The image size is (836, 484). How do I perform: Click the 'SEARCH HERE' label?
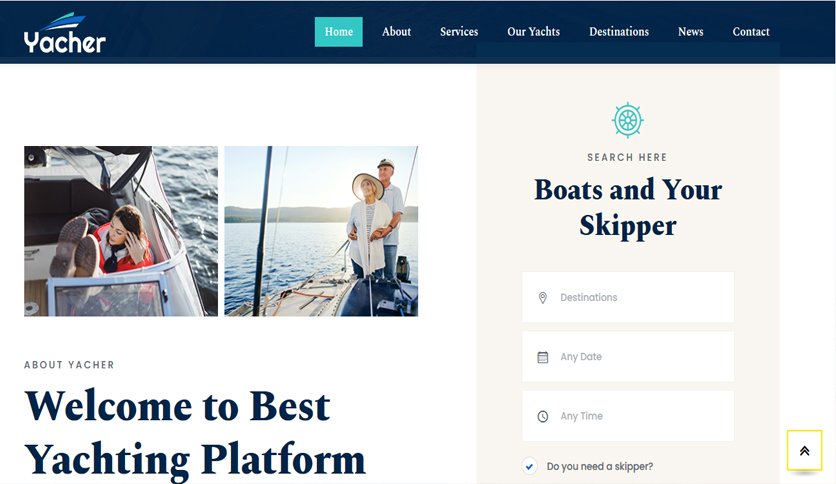[x=628, y=157]
